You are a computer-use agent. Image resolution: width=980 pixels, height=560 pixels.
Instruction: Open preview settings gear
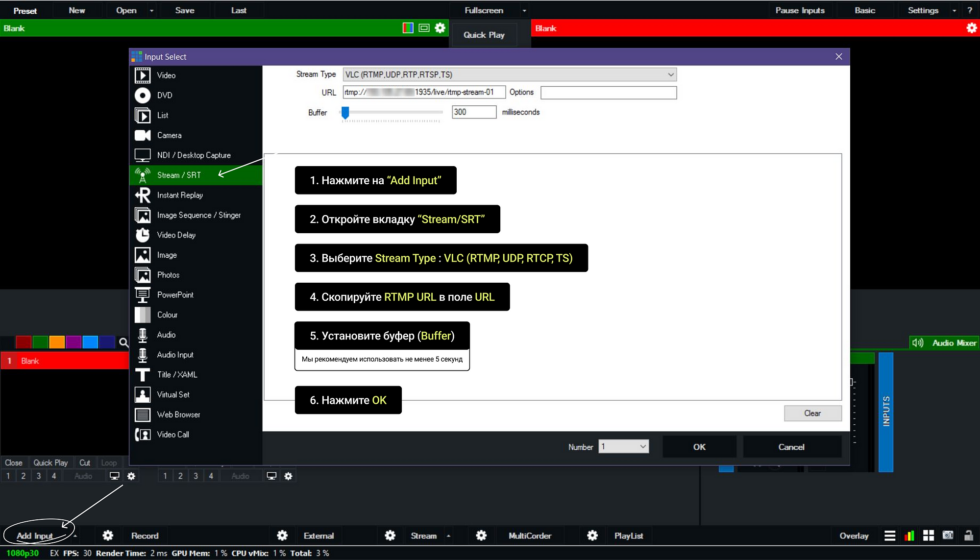click(440, 28)
